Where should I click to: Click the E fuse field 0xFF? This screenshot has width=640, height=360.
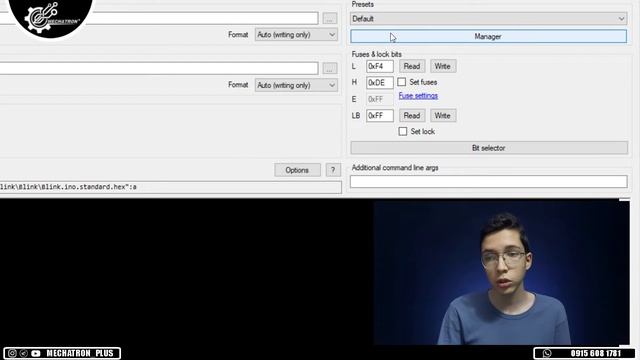380,99
